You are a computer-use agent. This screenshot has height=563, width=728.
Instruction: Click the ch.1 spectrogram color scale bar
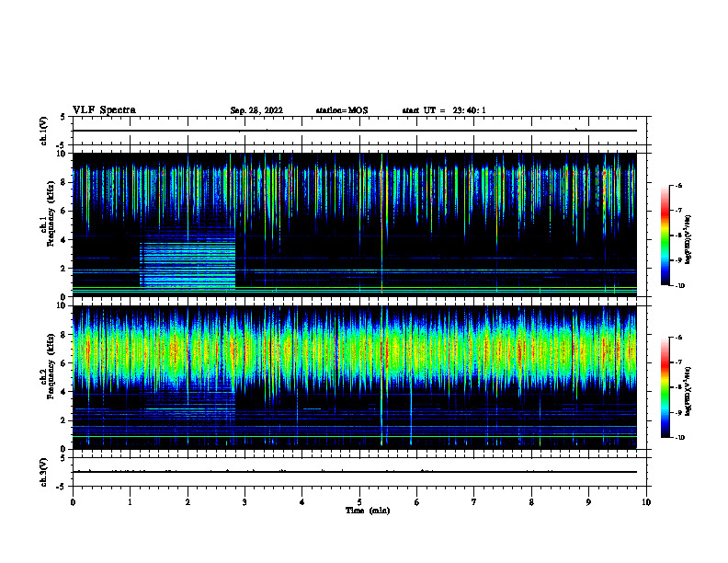coord(665,236)
